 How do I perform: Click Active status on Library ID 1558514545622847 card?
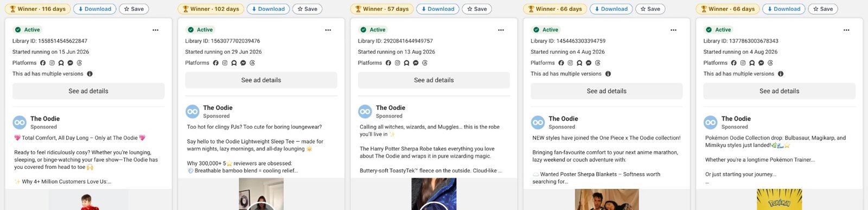coord(27,30)
